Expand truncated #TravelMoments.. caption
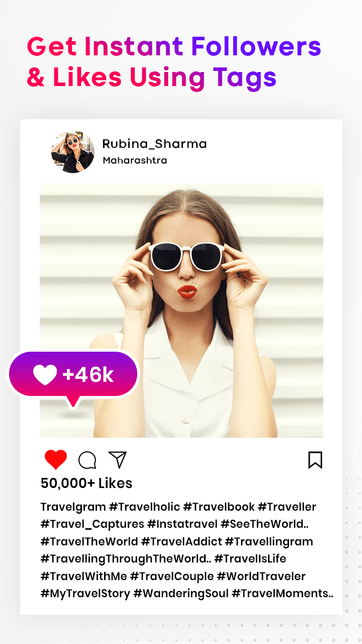The image size is (362, 644). point(282,593)
